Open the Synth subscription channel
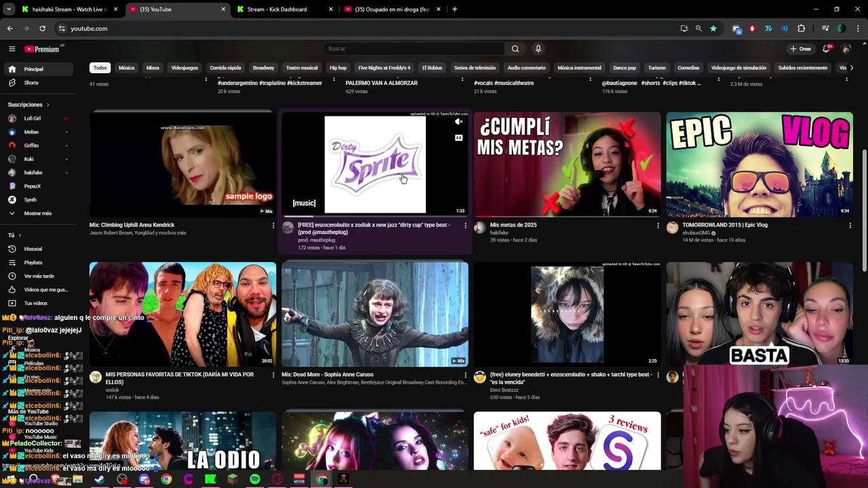868x488 pixels. [x=39, y=199]
